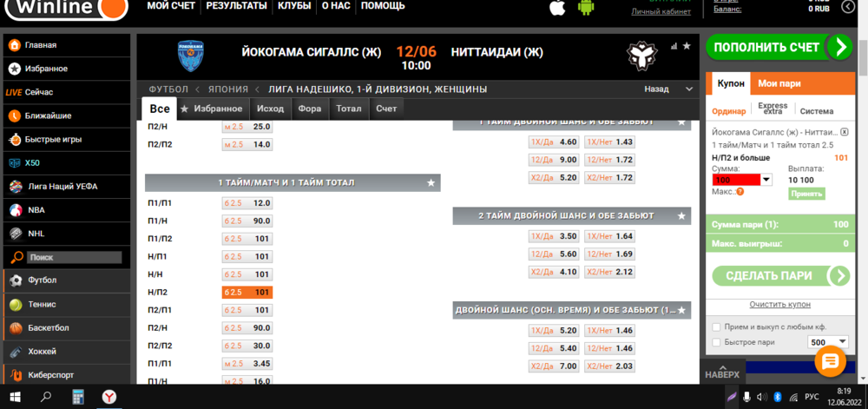This screenshot has height=409, width=868.
Task: Enable Прием и выкуп с любым кф. checkbox
Action: click(x=716, y=327)
